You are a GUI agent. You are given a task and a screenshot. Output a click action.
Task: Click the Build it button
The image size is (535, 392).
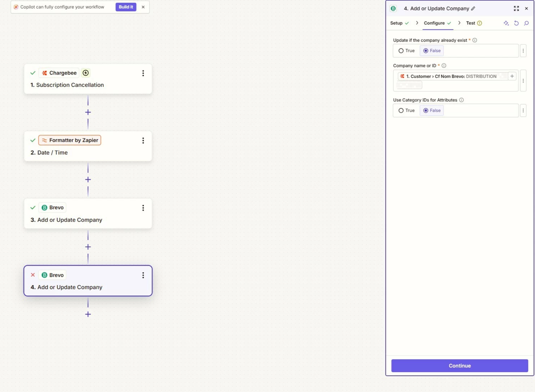pos(126,7)
